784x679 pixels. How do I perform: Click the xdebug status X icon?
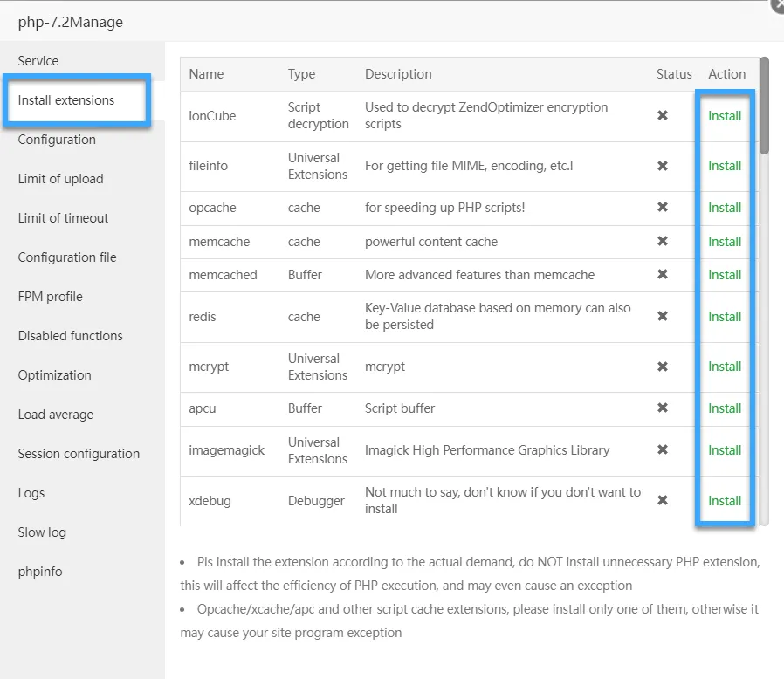click(663, 500)
